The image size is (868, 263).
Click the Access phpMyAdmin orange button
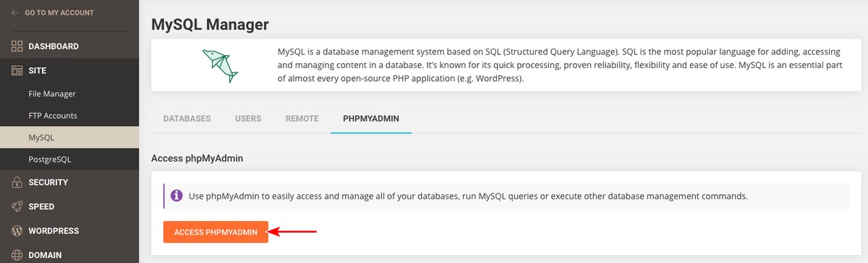tap(216, 232)
